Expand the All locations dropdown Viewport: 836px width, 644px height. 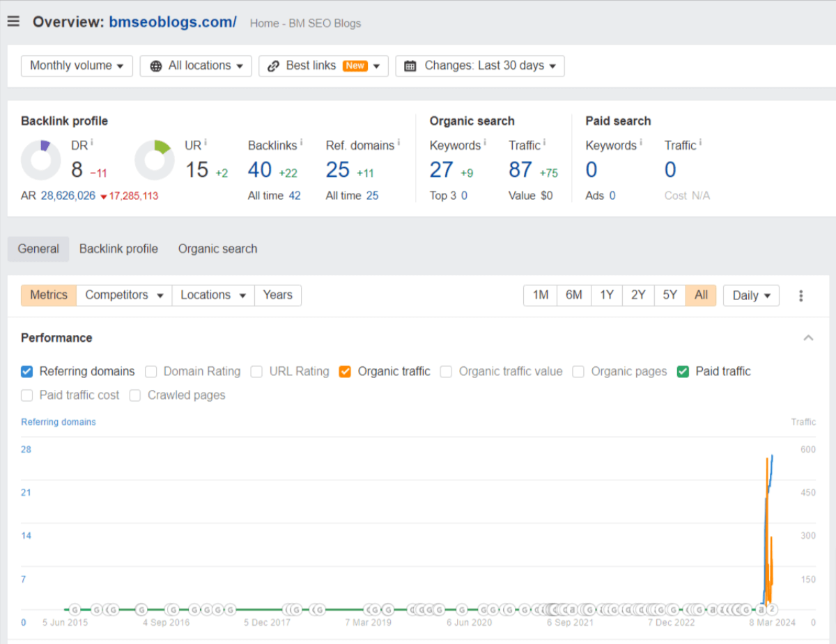[196, 65]
